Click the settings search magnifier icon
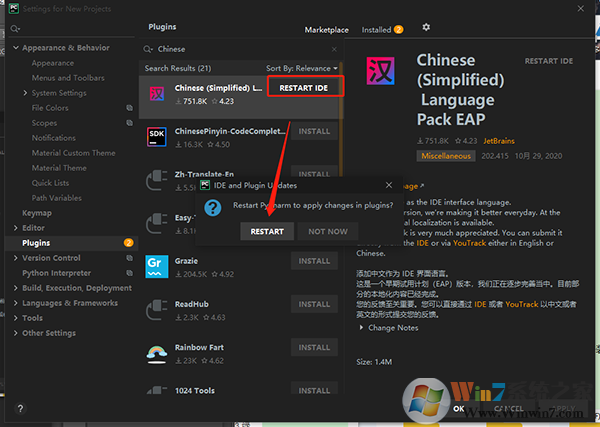The height and width of the screenshot is (427, 600). (x=15, y=29)
